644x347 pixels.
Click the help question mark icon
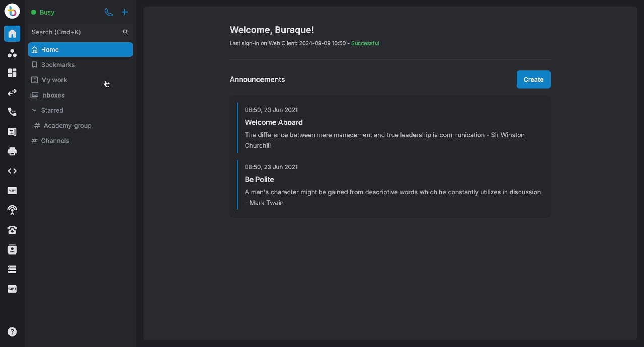pos(12,331)
